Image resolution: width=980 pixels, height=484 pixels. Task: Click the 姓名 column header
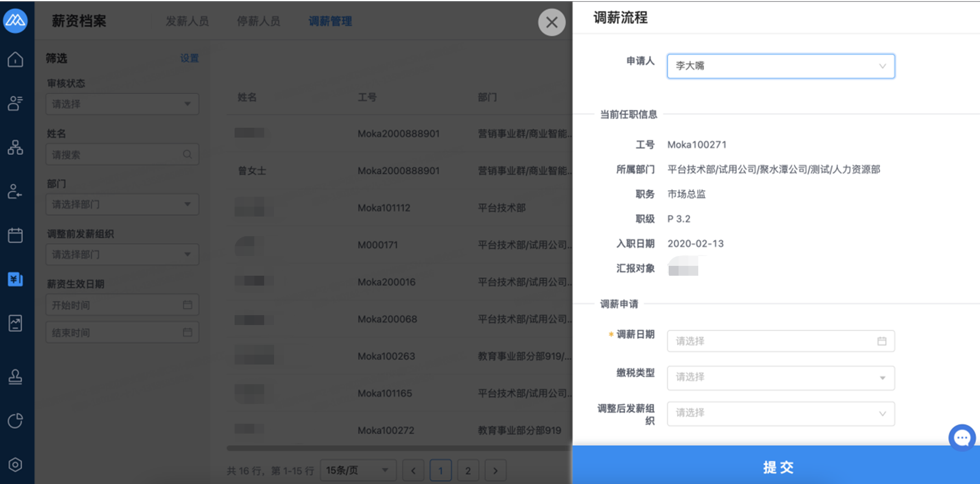(x=247, y=97)
